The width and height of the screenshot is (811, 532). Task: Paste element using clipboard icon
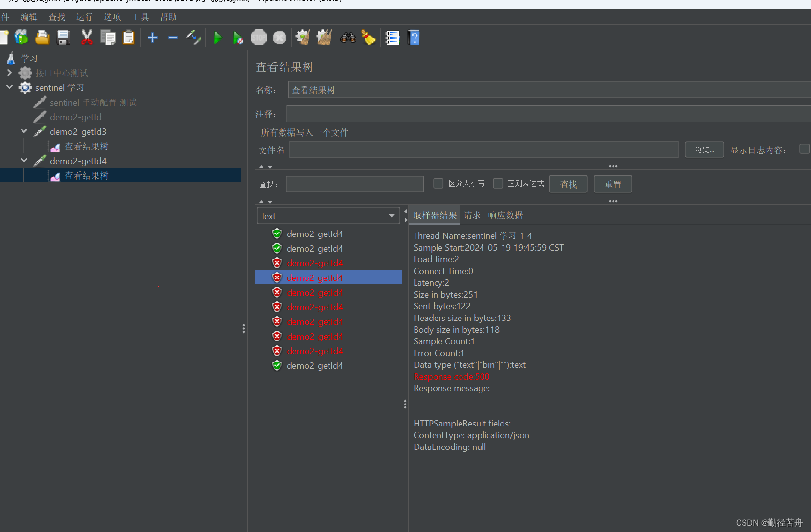(x=129, y=38)
